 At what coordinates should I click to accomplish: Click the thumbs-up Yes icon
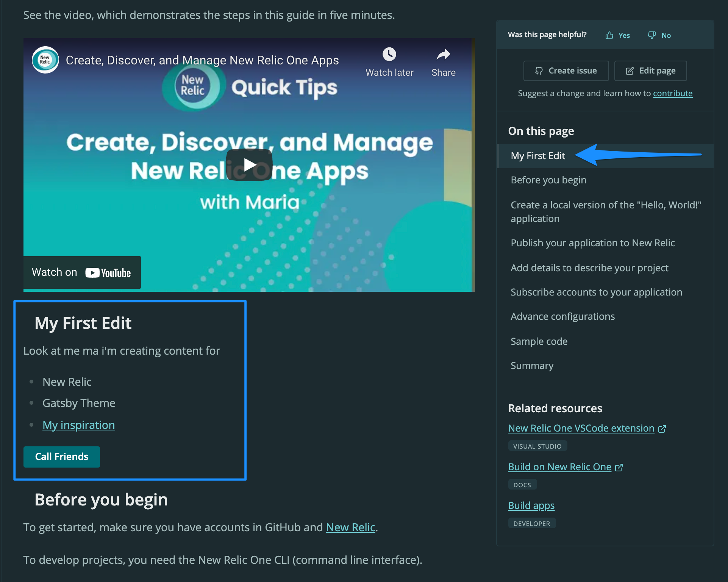tap(609, 35)
